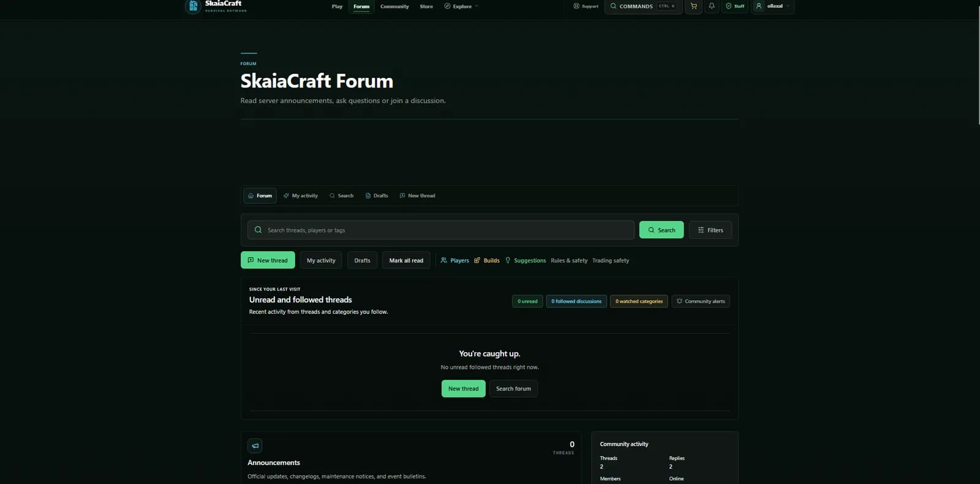Click the "You're caught up." heading
The width and height of the screenshot is (980, 484).
pyautogui.click(x=489, y=354)
